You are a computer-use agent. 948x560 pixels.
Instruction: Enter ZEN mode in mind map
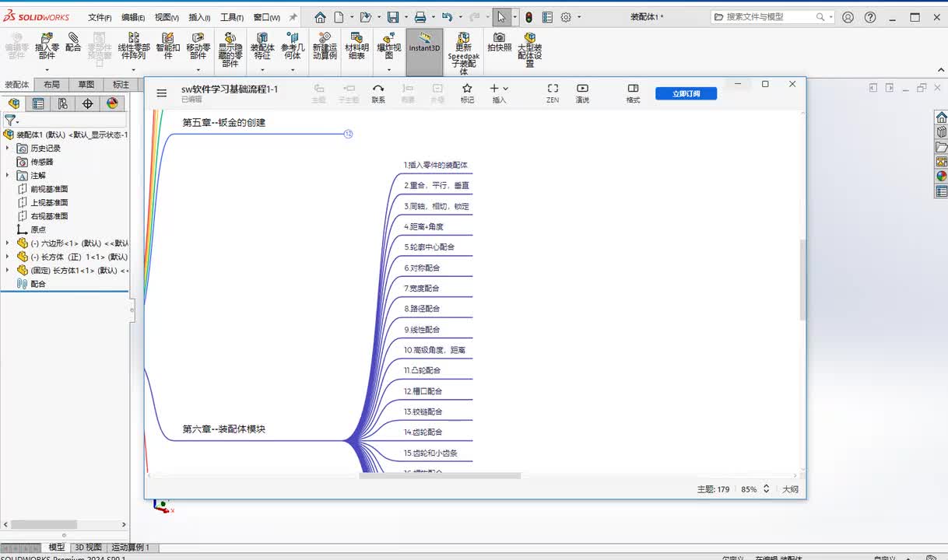coord(553,93)
